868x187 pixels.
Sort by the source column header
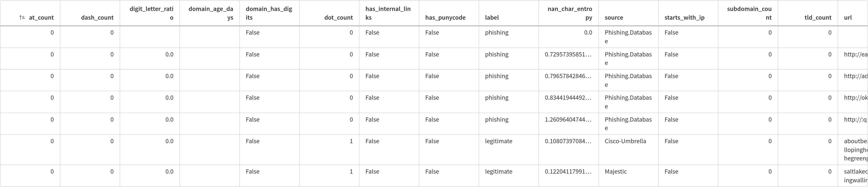click(614, 17)
